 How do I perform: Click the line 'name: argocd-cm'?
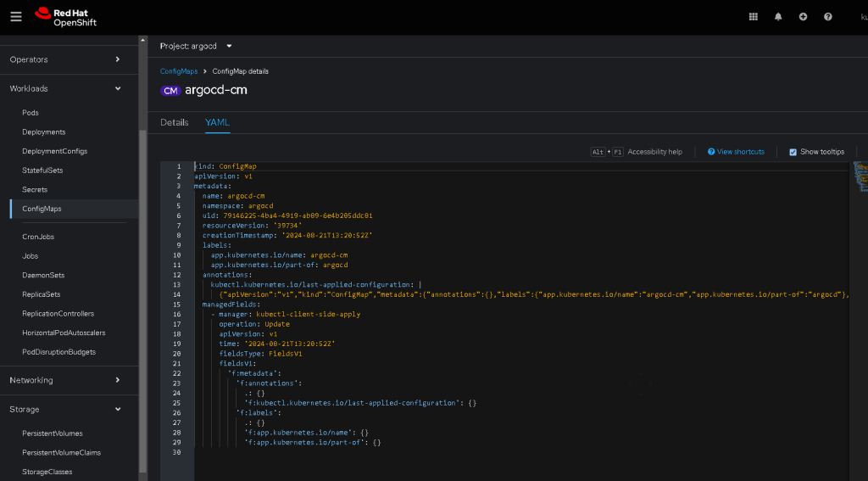click(234, 196)
